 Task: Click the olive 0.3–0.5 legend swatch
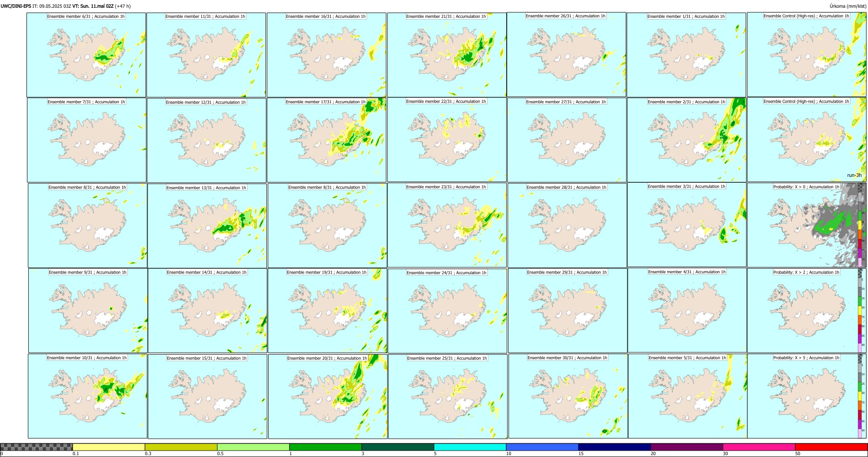[x=181, y=447]
